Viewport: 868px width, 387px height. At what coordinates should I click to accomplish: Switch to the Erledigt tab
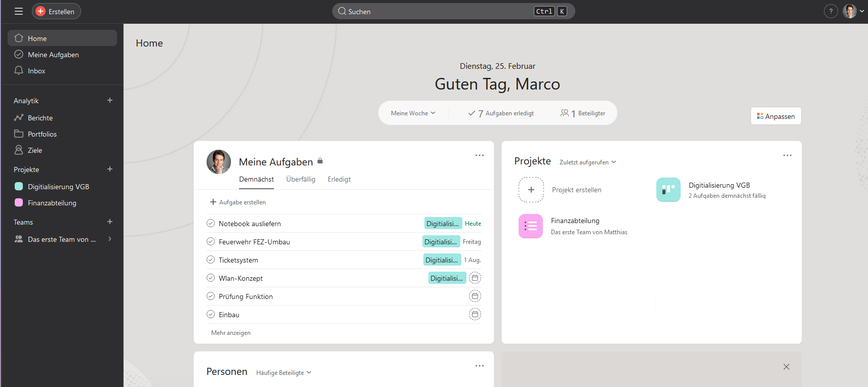tap(339, 179)
